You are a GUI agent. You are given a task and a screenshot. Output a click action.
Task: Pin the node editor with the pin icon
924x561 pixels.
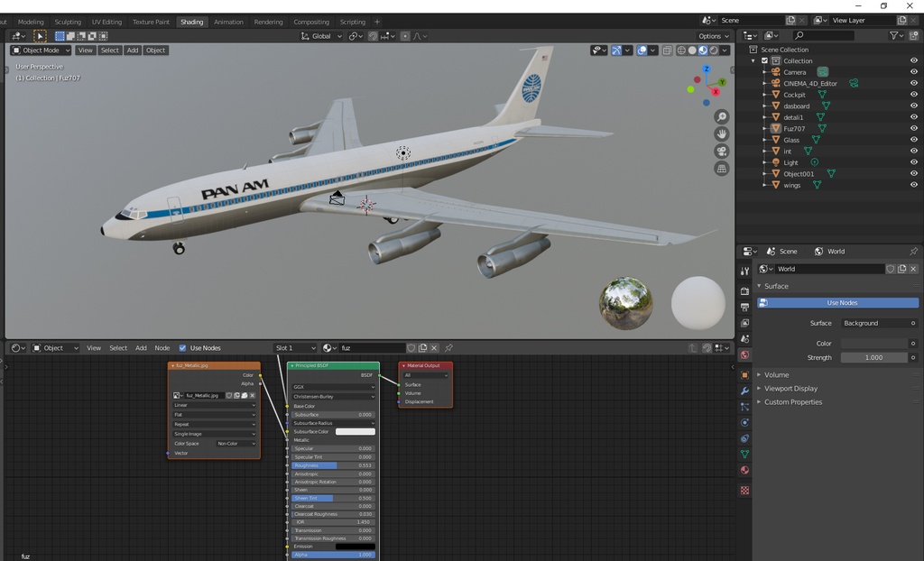(448, 348)
